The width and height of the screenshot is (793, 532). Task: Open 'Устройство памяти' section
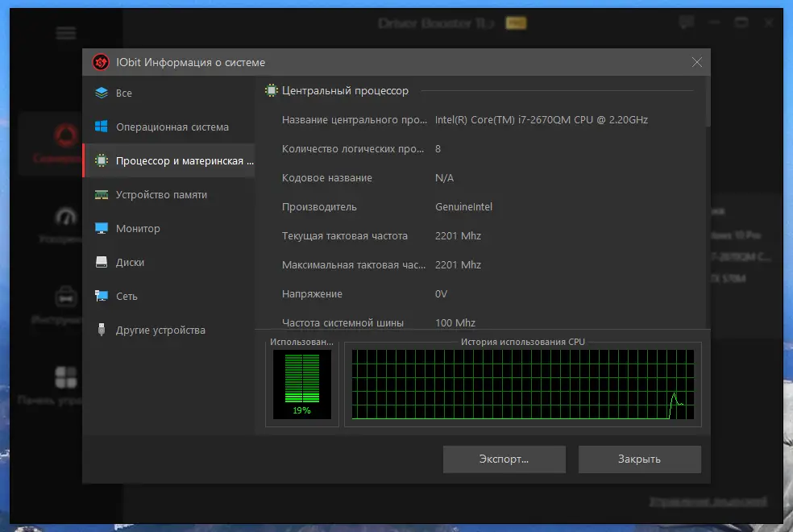(x=168, y=195)
